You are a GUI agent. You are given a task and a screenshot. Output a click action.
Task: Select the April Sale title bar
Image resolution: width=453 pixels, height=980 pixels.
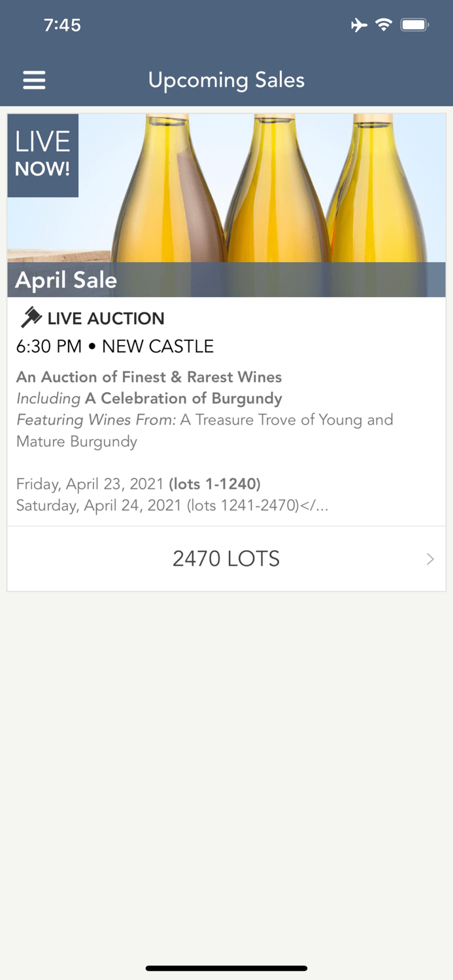pyautogui.click(x=66, y=280)
